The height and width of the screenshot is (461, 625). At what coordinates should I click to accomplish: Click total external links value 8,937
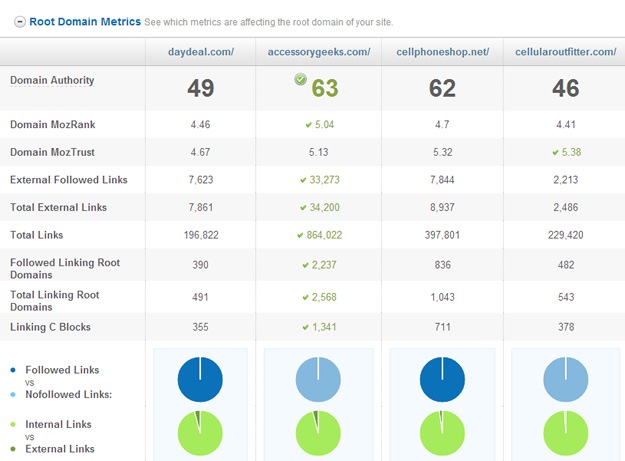pos(442,207)
